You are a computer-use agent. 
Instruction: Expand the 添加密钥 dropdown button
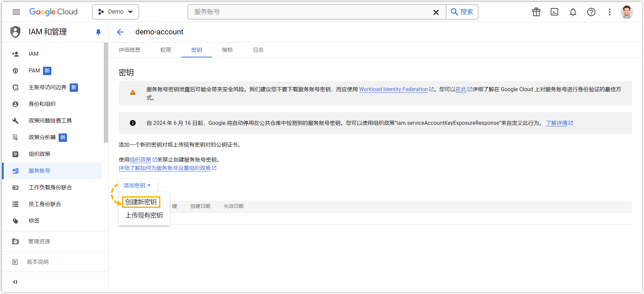point(137,186)
